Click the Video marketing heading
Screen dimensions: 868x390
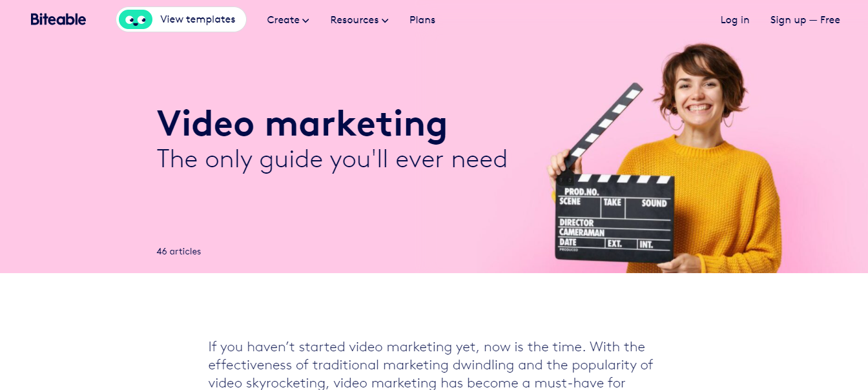click(302, 123)
